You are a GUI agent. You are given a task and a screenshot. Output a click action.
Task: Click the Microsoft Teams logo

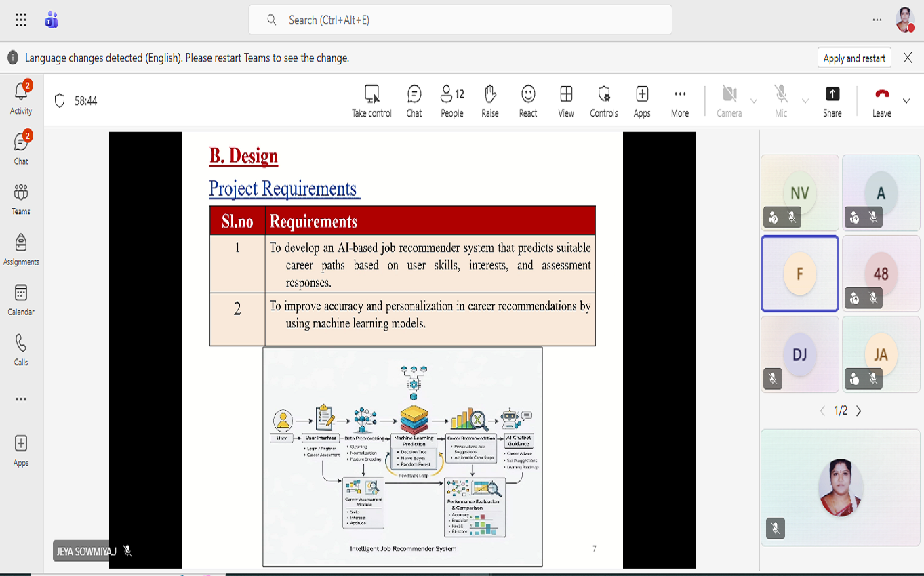pyautogui.click(x=52, y=20)
